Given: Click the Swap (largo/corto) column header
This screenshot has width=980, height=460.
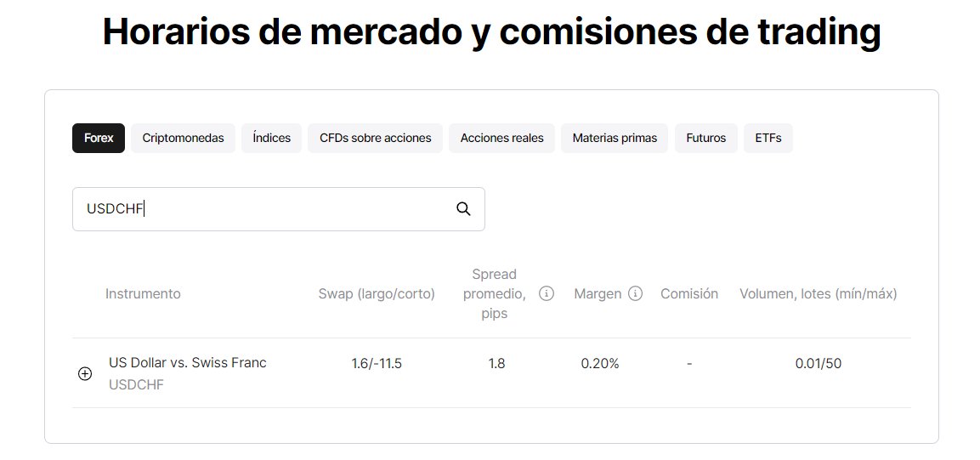Looking at the screenshot, I should point(377,293).
